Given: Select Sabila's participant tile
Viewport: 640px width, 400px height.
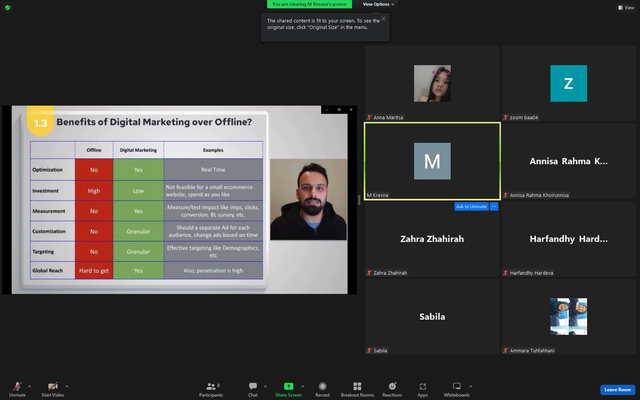Looking at the screenshot, I should pos(432,316).
